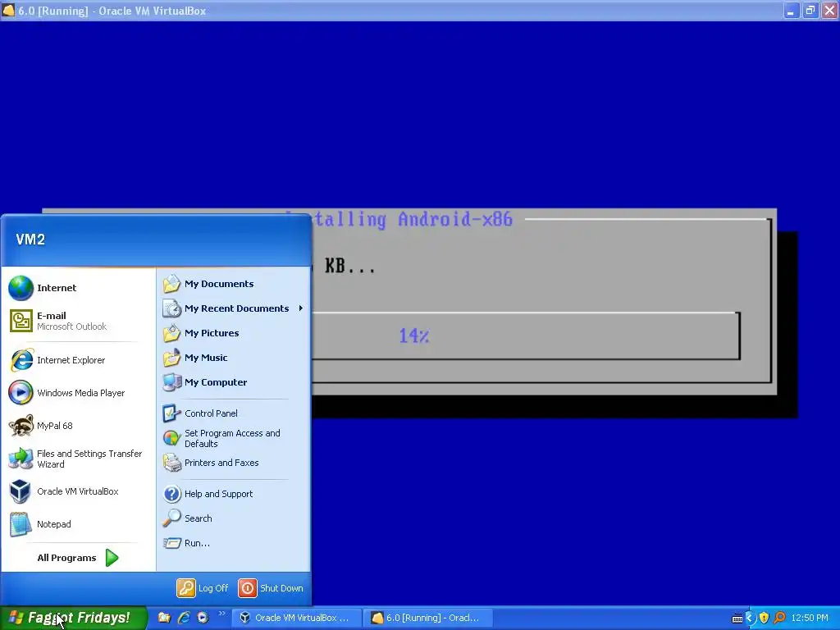Screen dimensions: 840x630
Task: Open Control Panel
Action: point(233,413)
